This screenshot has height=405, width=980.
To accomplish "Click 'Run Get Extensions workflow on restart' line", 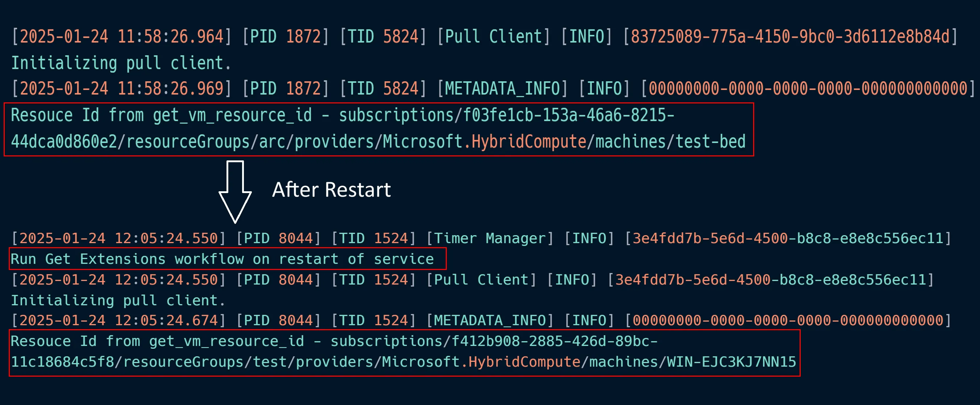I will (x=222, y=259).
